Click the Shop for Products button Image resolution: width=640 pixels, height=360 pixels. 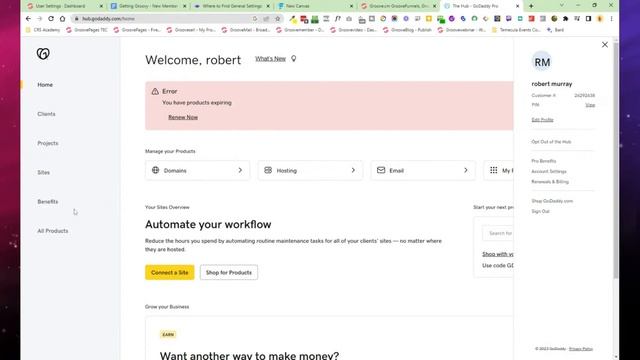coord(229,272)
